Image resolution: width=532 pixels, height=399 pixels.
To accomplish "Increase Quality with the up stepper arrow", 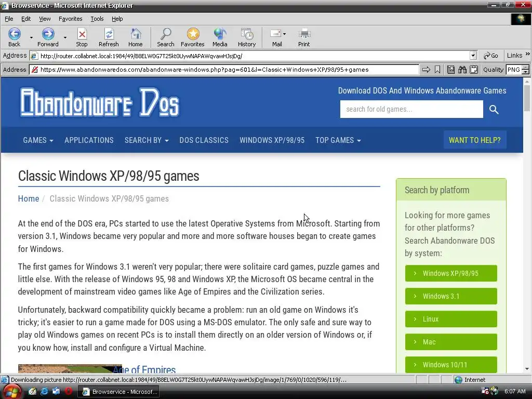I will point(525,68).
